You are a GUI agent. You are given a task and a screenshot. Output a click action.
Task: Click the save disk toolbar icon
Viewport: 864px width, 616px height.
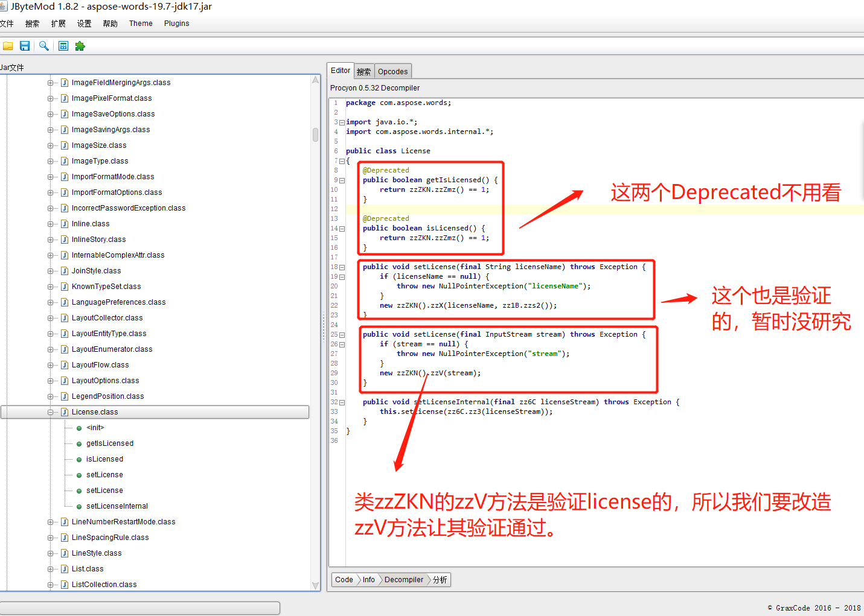point(25,46)
